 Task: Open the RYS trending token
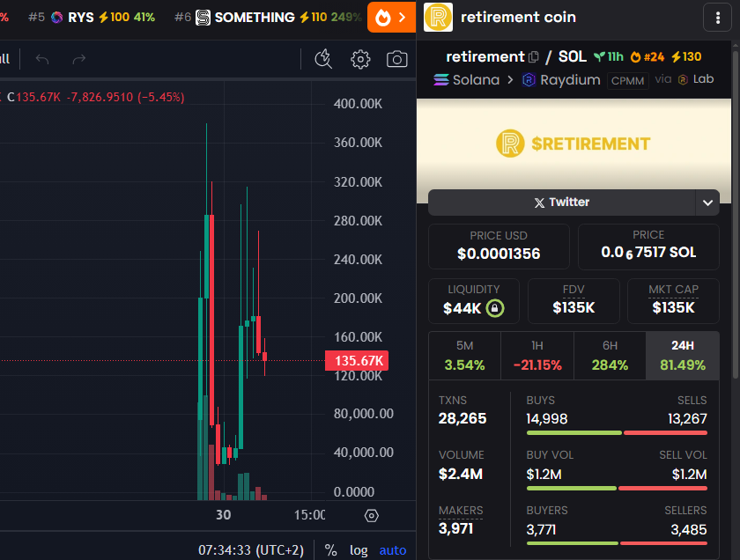point(92,18)
